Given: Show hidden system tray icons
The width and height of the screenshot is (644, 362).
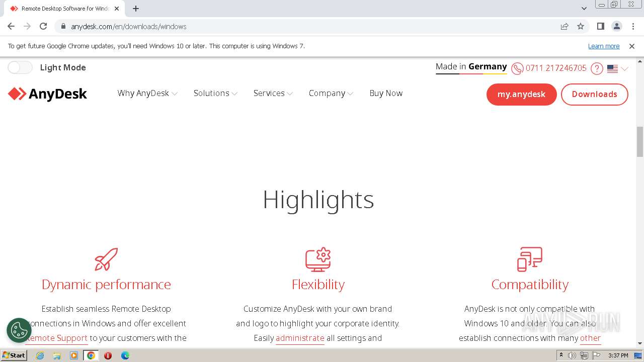Looking at the screenshot, I should coord(561,355).
